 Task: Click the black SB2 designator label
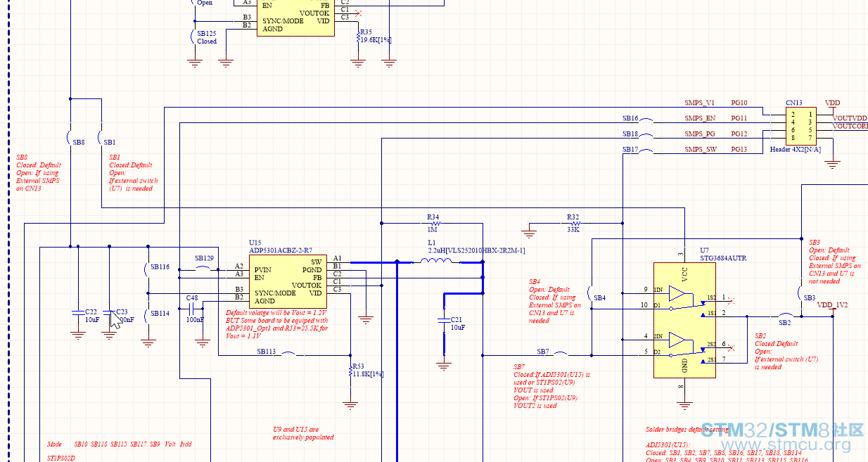784,323
